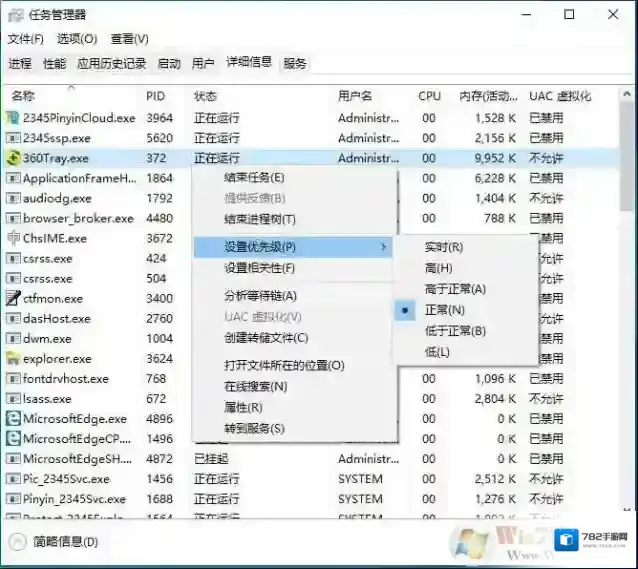Sort by the PID column header
Screen dimensions: 638x569
[x=155, y=96]
